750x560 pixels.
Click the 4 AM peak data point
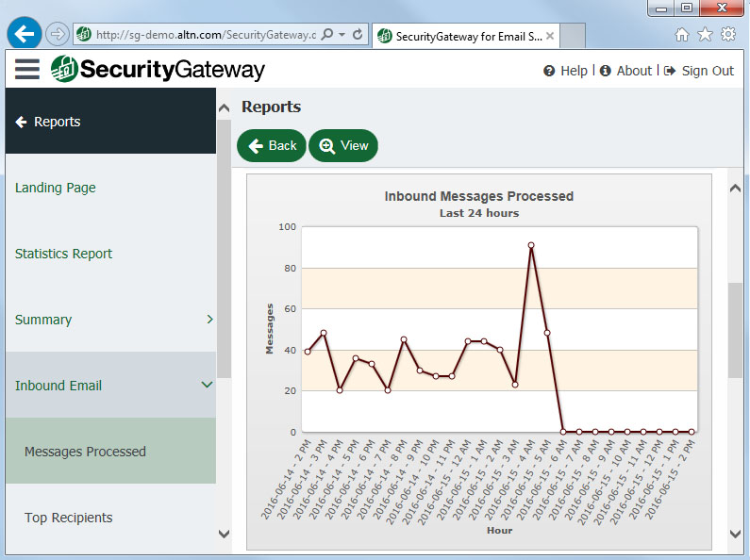[531, 245]
